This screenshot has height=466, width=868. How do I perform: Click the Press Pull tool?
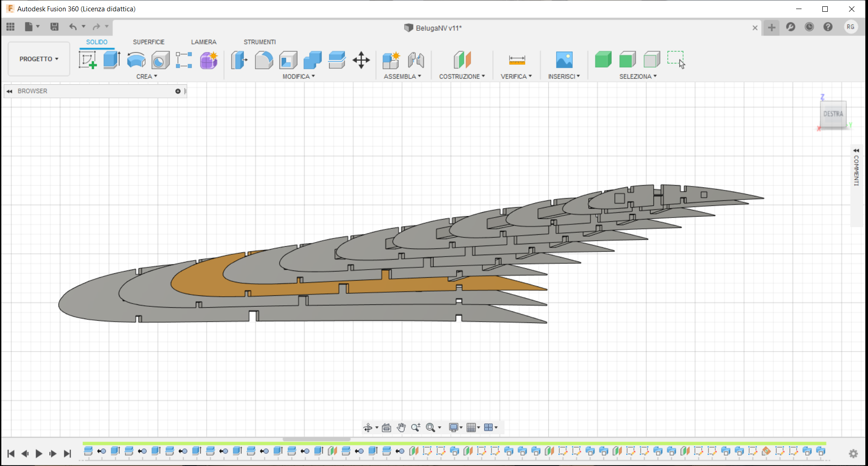(239, 60)
